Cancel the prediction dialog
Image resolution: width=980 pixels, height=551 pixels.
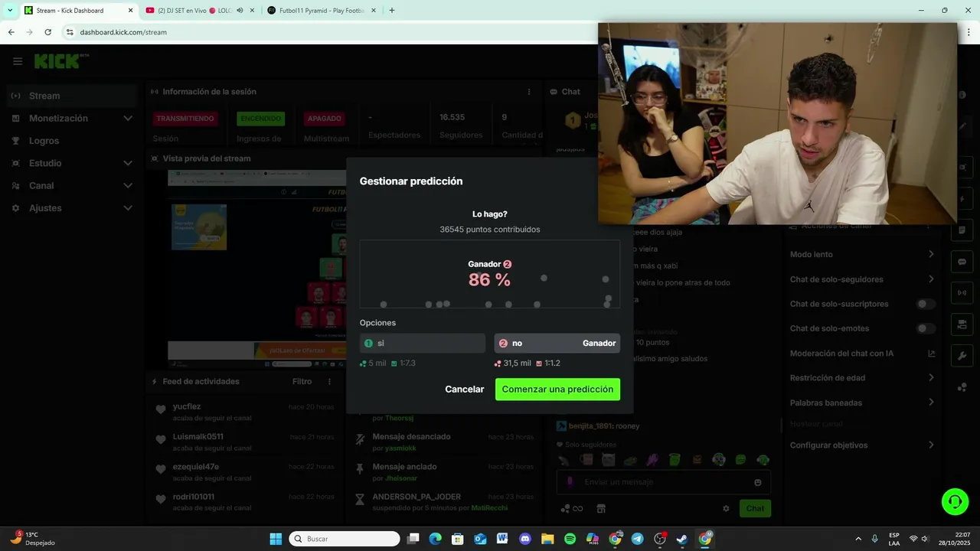pyautogui.click(x=465, y=390)
